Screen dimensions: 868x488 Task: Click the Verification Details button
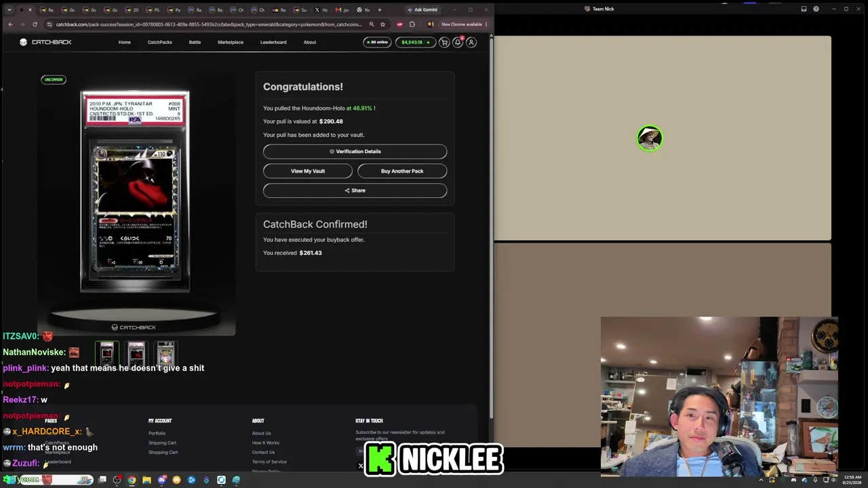click(355, 151)
